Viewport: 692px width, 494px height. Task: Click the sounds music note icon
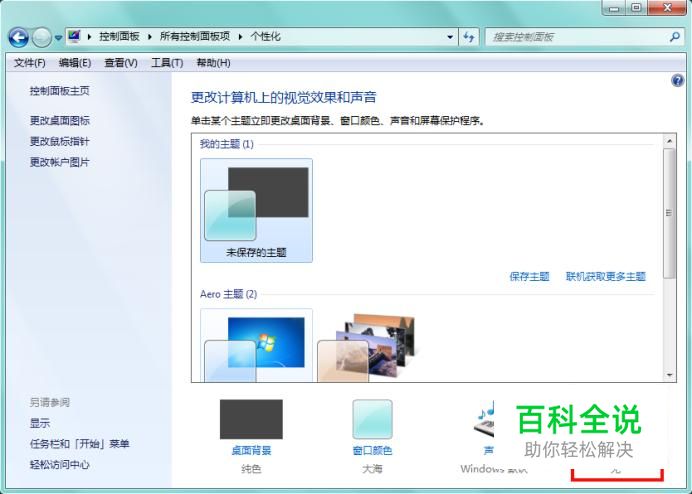[485, 418]
